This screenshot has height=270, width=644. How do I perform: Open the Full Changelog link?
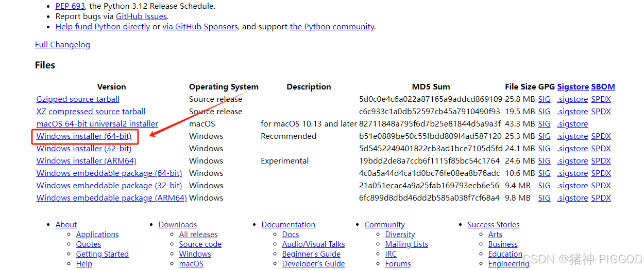62,45
